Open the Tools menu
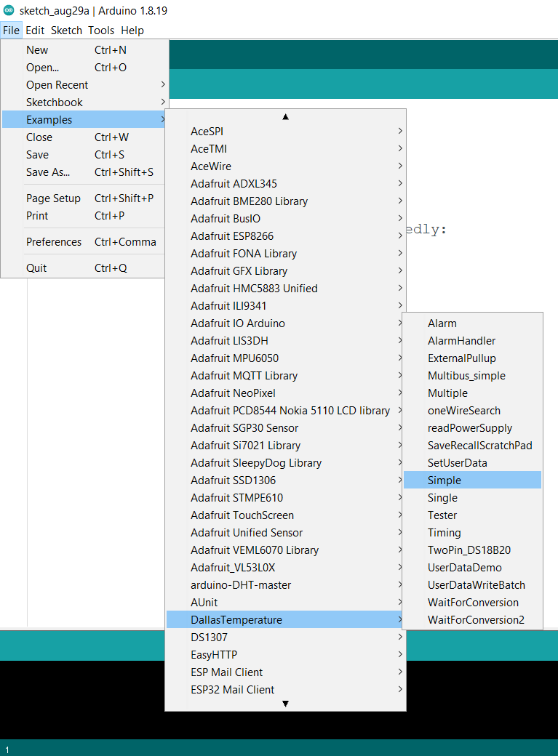This screenshot has height=756, width=558. [x=101, y=31]
